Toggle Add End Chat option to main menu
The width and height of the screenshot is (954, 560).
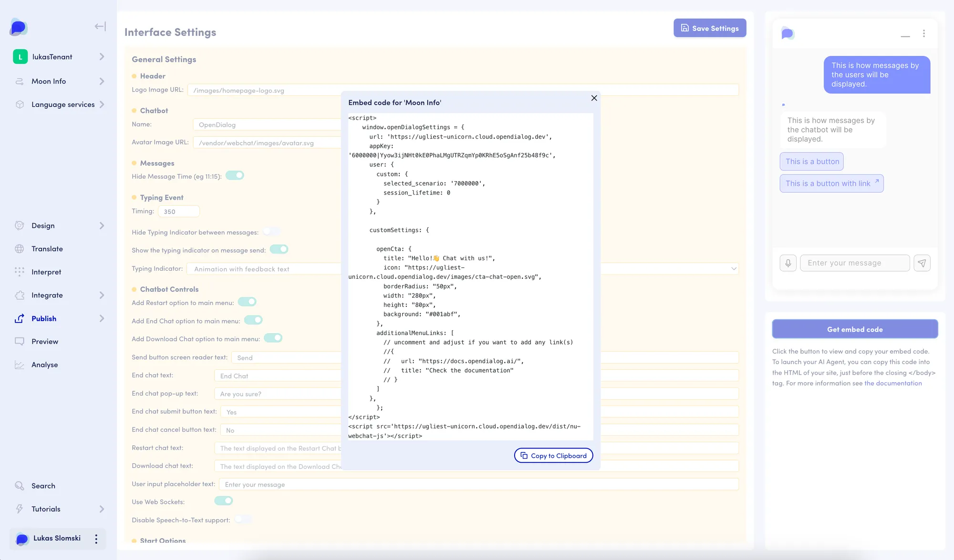point(253,320)
